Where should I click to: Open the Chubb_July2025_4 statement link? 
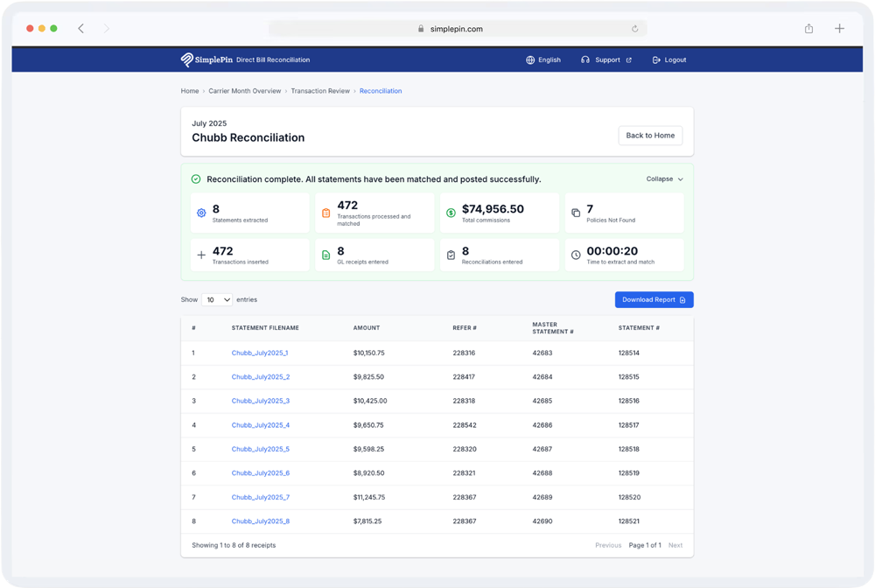pyautogui.click(x=261, y=425)
